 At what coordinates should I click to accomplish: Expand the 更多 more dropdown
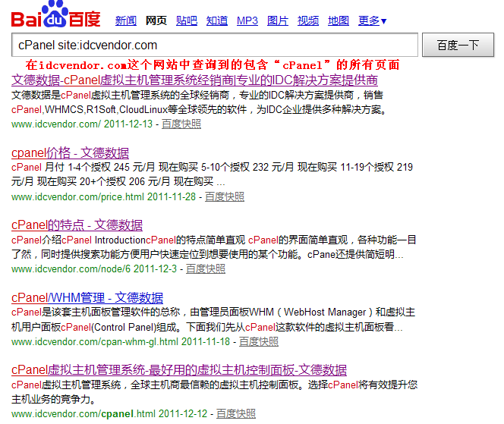pyautogui.click(x=372, y=21)
